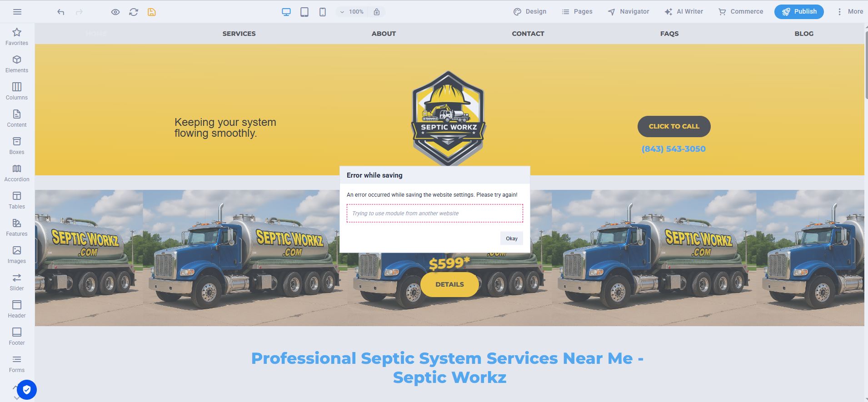Launch the AI Writer
This screenshot has height=402, width=868.
pyautogui.click(x=683, y=12)
